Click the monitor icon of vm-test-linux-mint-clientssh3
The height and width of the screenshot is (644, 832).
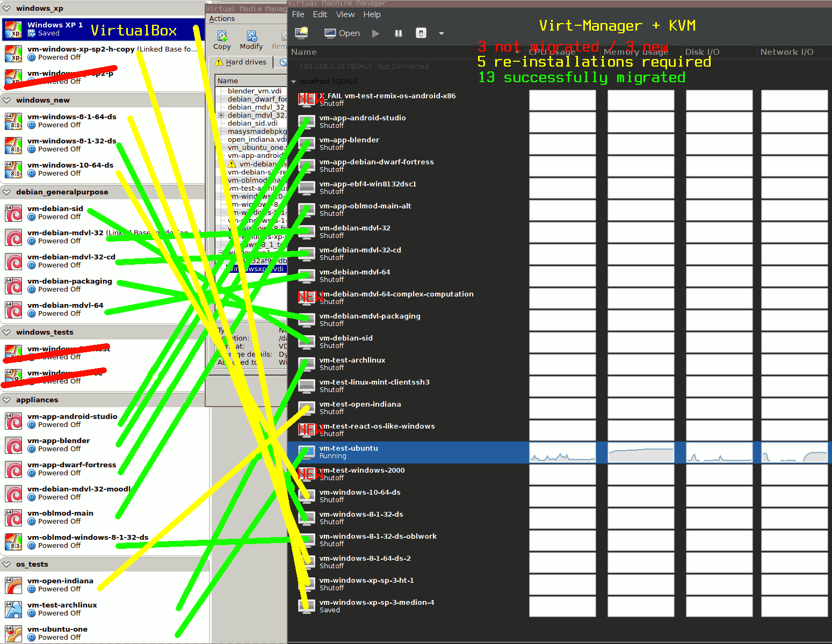tap(307, 386)
